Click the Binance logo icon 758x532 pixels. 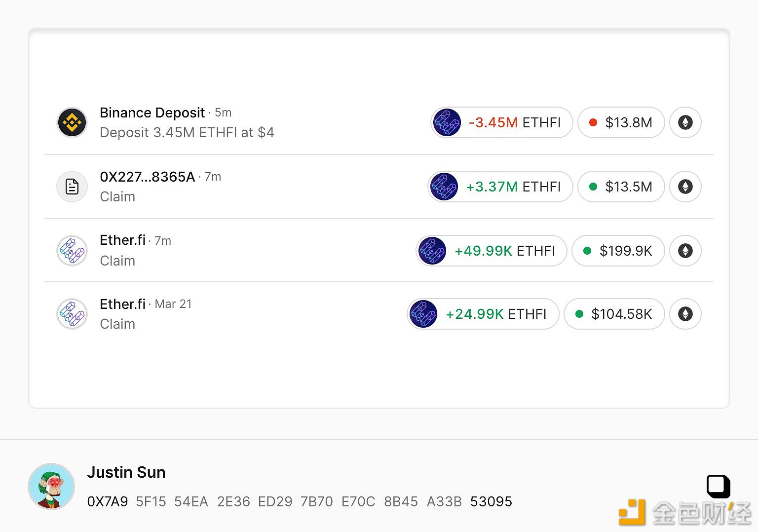[72, 122]
